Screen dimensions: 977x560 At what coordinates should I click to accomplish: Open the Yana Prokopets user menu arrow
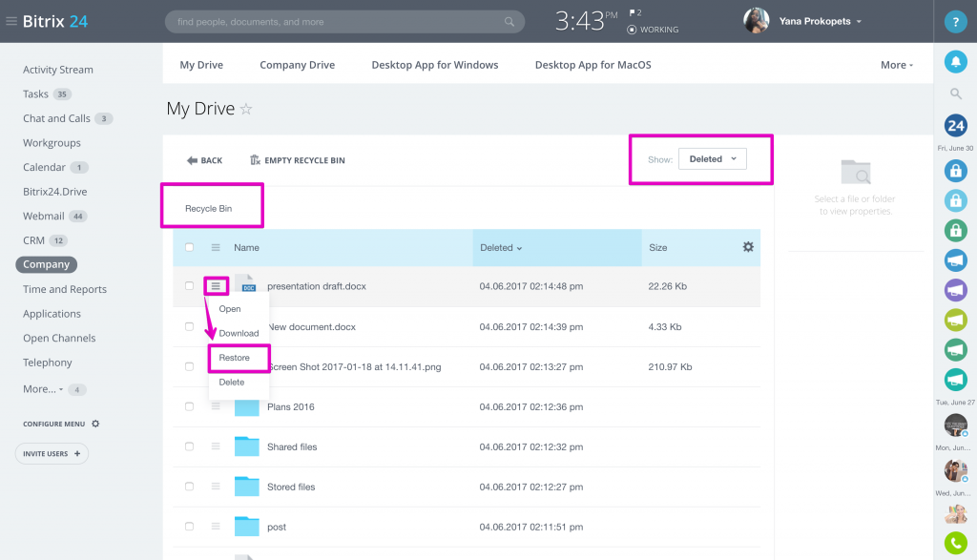(x=859, y=22)
